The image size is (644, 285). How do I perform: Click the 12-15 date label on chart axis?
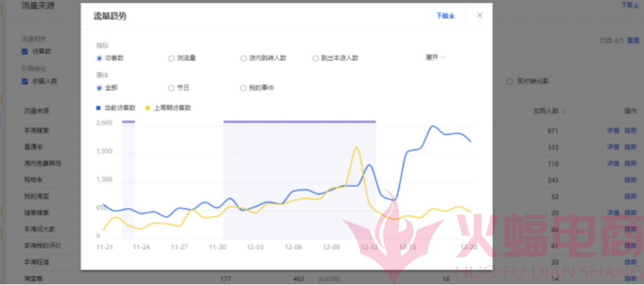tap(407, 247)
